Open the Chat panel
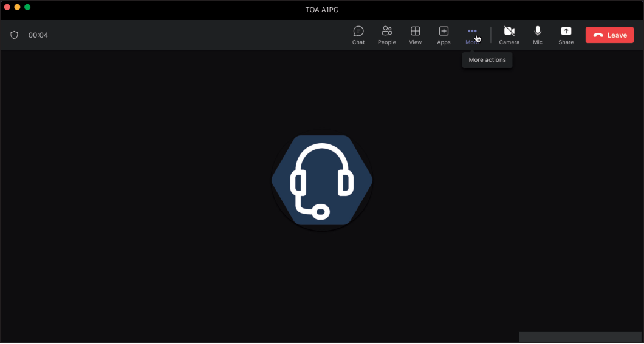644x344 pixels. 358,35
